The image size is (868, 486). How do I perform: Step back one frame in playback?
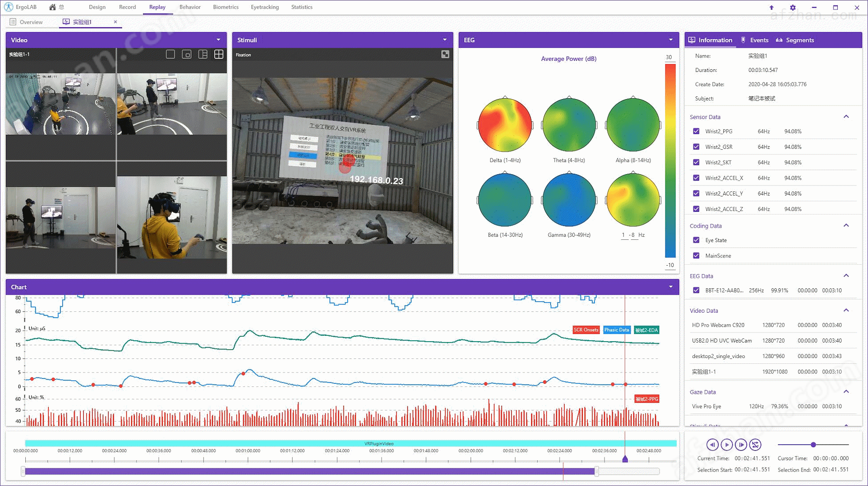712,445
